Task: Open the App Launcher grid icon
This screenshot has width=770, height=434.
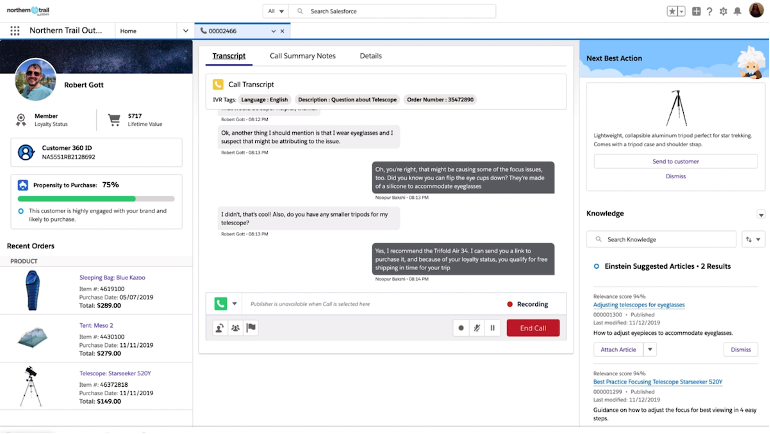Action: pos(14,31)
